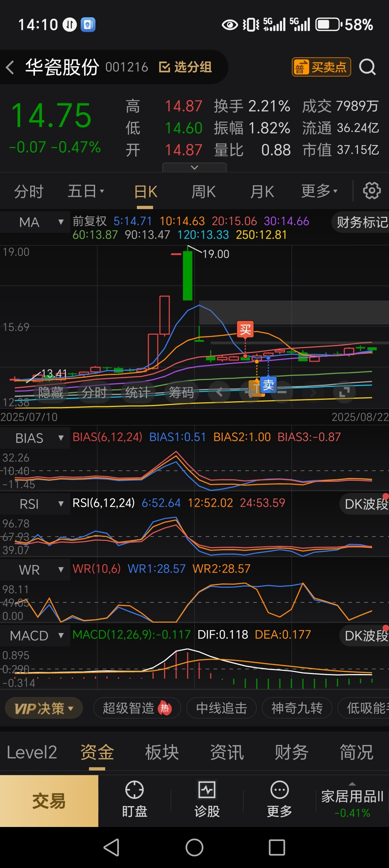Open RSI indicator dropdown

tap(35, 504)
